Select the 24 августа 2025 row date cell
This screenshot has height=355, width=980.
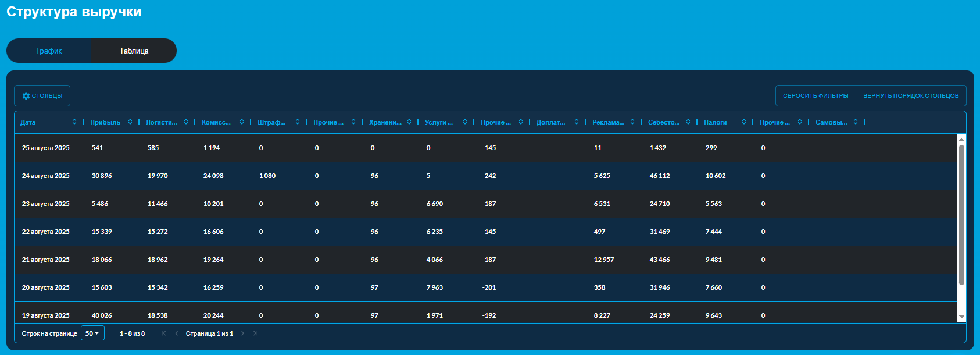pyautogui.click(x=46, y=176)
